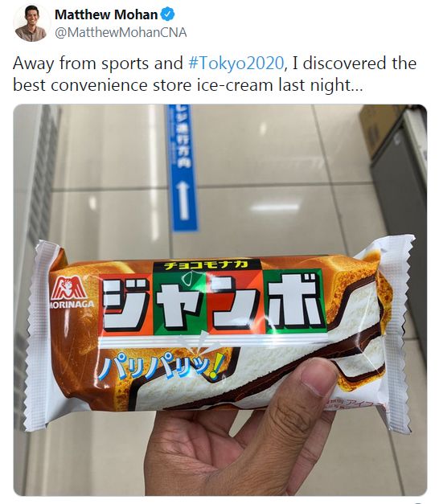The width and height of the screenshot is (439, 504).
Task: Visit the @MatthewMohanCNA handle
Action: point(121,32)
